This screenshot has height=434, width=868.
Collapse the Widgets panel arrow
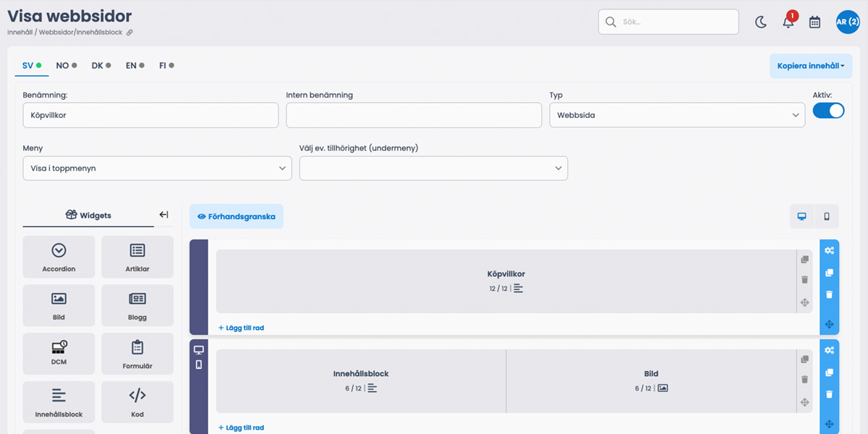pyautogui.click(x=163, y=215)
